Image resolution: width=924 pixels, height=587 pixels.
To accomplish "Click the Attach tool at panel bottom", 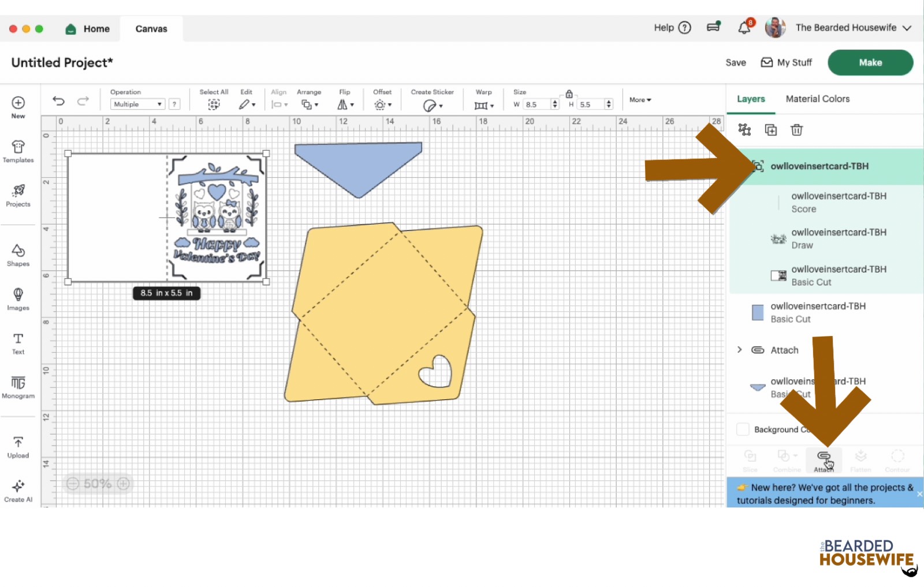I will click(x=824, y=460).
